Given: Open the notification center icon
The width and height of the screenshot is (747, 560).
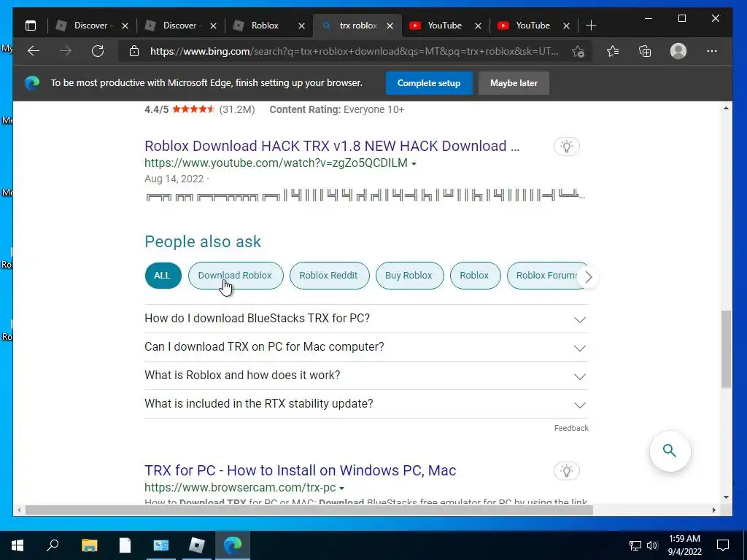Looking at the screenshot, I should coord(723,545).
